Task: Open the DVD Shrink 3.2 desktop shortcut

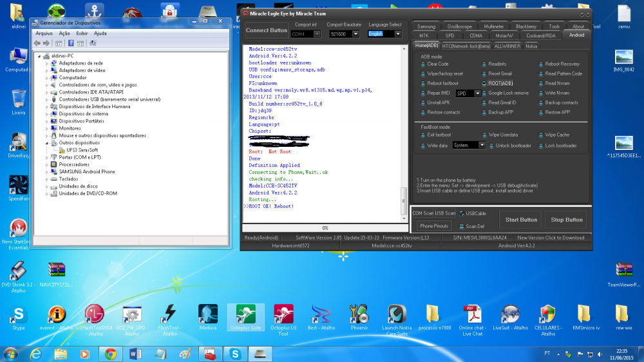Action: pyautogui.click(x=19, y=276)
